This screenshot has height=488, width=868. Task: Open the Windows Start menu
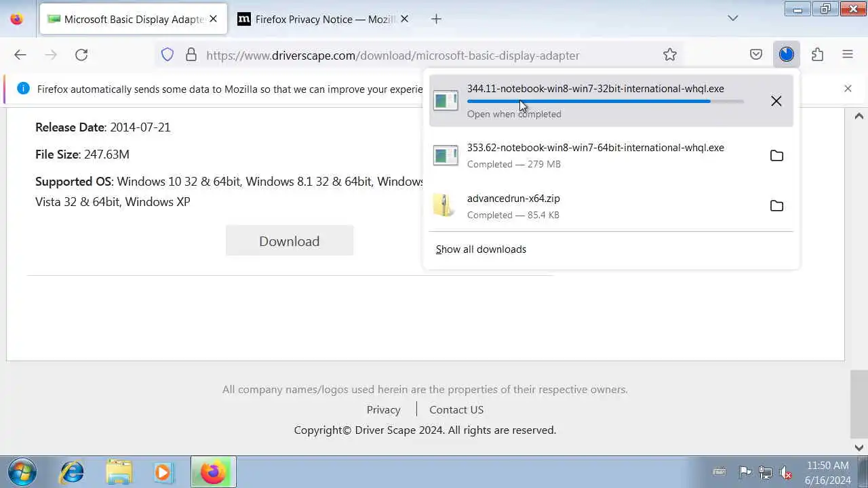pos(21,472)
